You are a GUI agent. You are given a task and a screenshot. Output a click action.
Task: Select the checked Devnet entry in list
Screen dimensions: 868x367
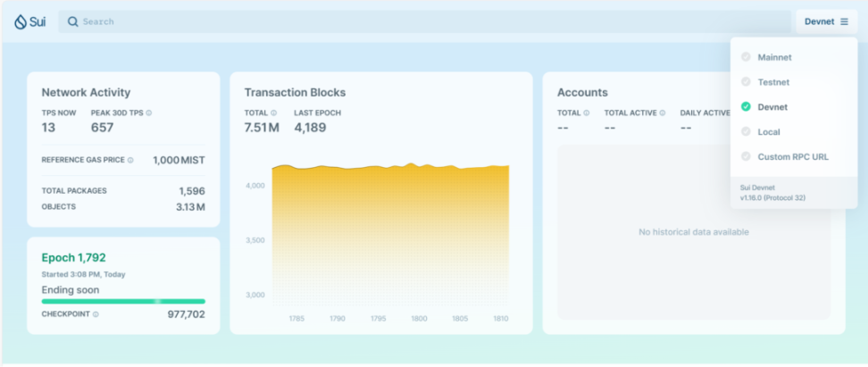click(x=772, y=107)
